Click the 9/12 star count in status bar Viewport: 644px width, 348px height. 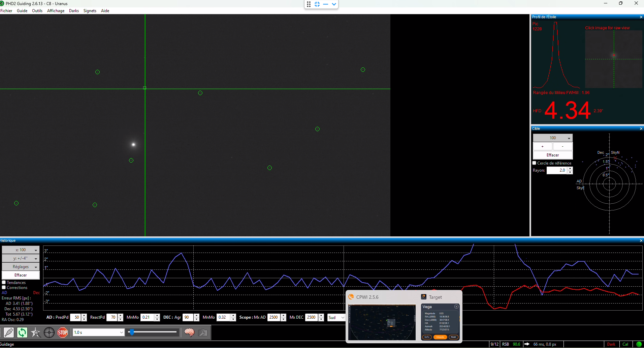(494, 344)
